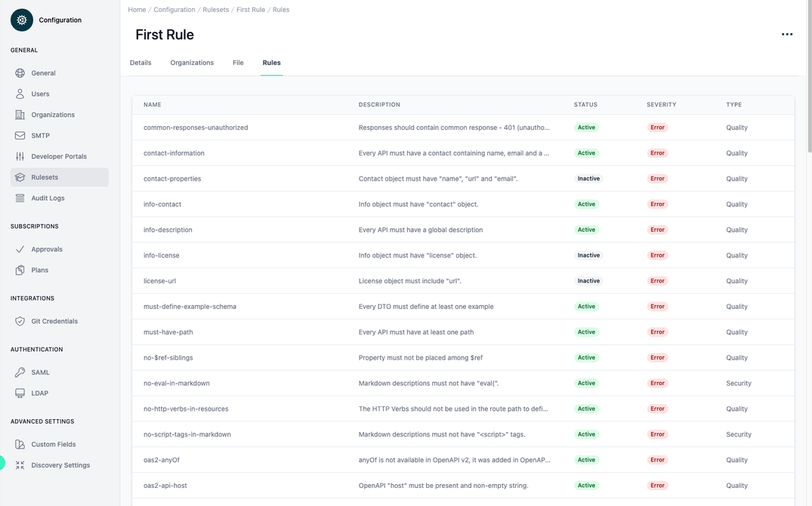812x506 pixels.
Task: Switch to the Details tab
Action: [140, 62]
